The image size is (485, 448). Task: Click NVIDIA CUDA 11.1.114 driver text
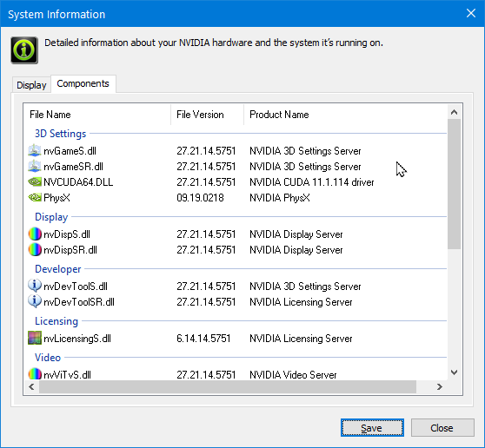click(x=312, y=182)
